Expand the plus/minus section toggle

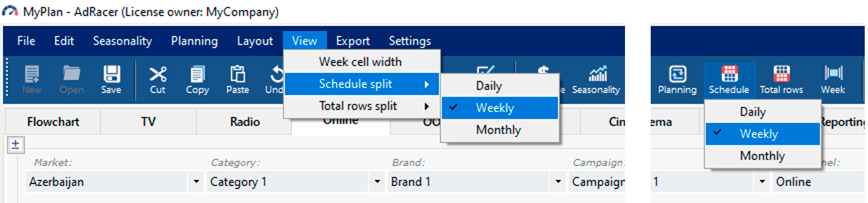pos(15,144)
